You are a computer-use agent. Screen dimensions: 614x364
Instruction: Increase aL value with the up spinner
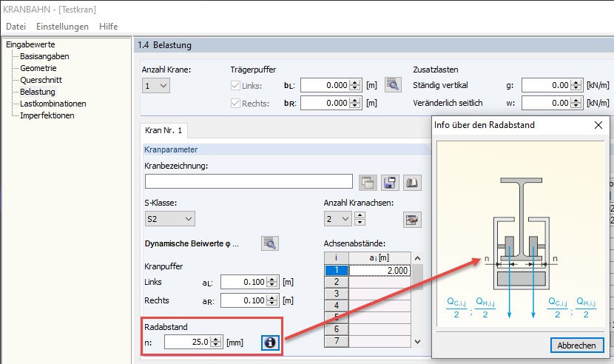pos(272,279)
